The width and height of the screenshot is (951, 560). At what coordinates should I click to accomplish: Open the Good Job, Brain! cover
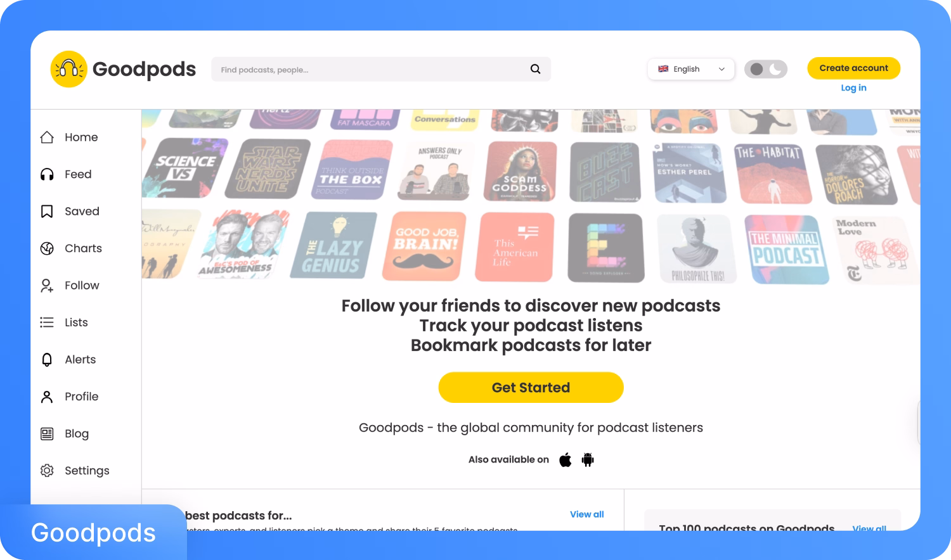(x=424, y=246)
